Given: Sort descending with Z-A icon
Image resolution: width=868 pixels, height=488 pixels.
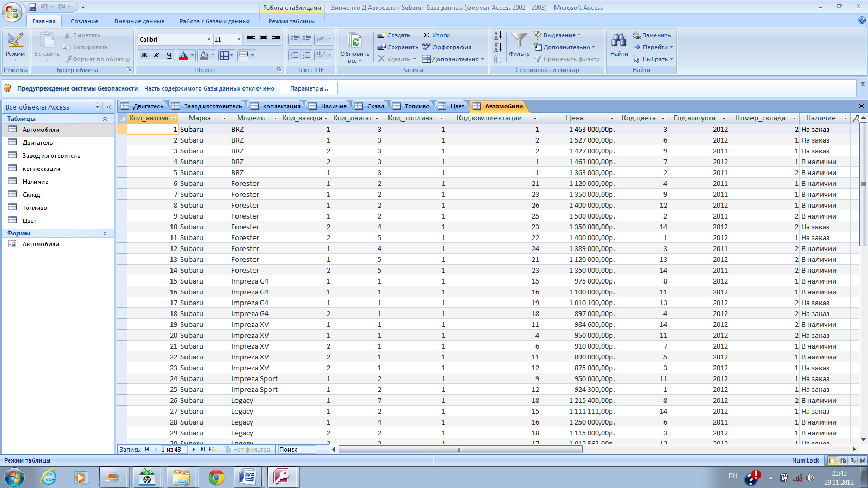Looking at the screenshot, I should click(x=498, y=47).
